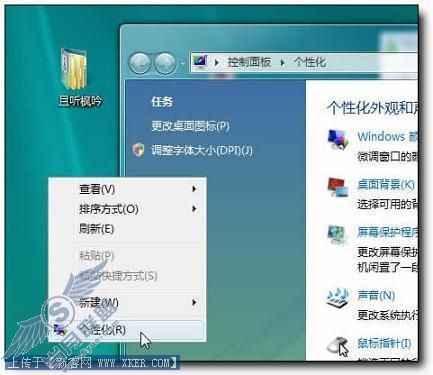Expand the 排序方式(O) submenu arrow

(x=194, y=209)
